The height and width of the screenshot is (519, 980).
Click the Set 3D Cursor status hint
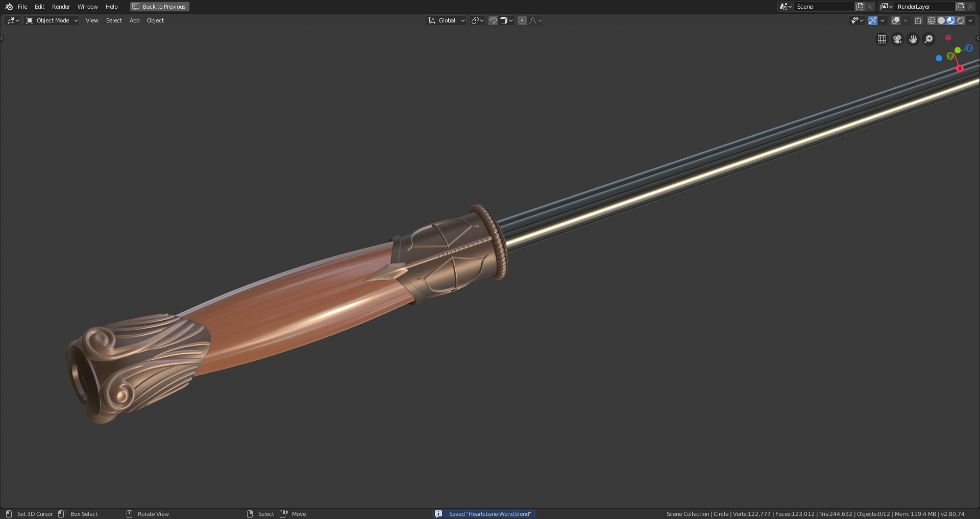pyautogui.click(x=35, y=514)
